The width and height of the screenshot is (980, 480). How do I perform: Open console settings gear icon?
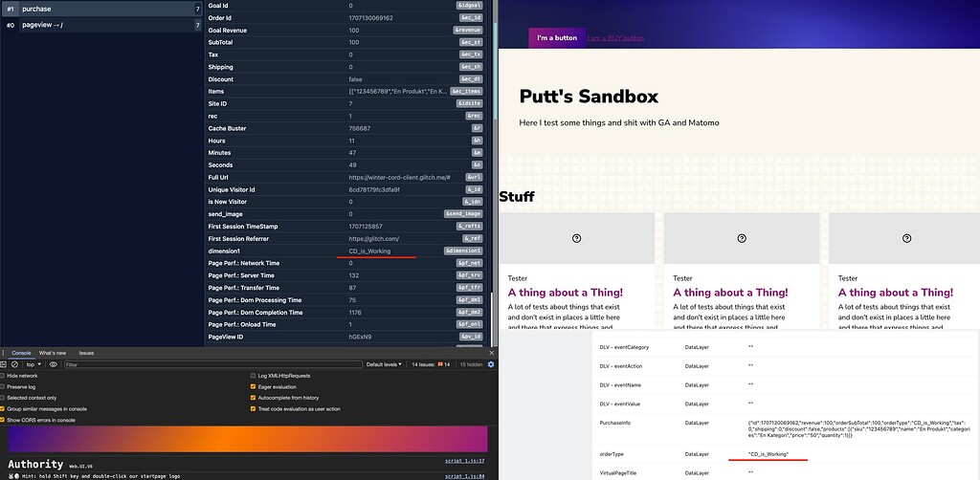tap(491, 364)
